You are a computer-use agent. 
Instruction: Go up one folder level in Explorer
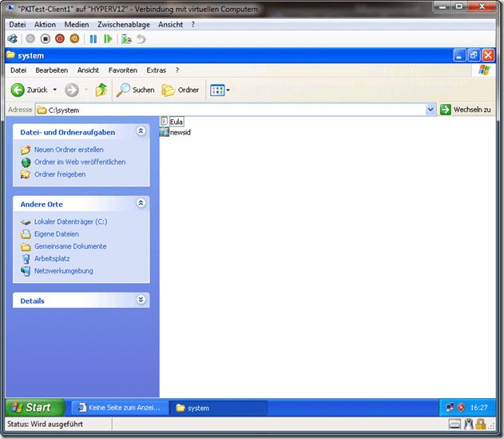(101, 90)
